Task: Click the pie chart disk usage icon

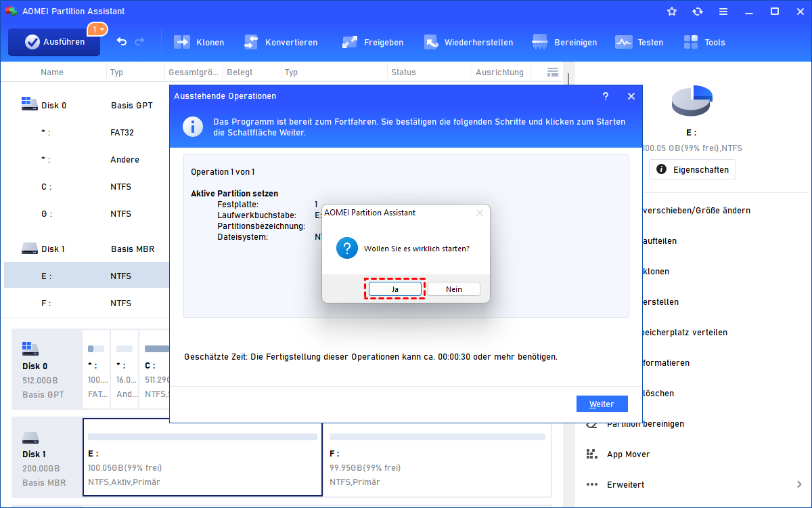Action: click(692, 100)
